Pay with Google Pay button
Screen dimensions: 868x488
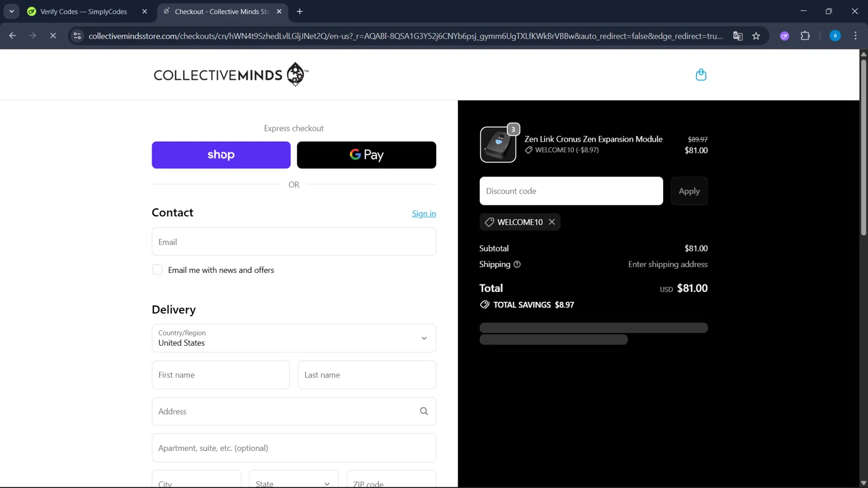[366, 155]
